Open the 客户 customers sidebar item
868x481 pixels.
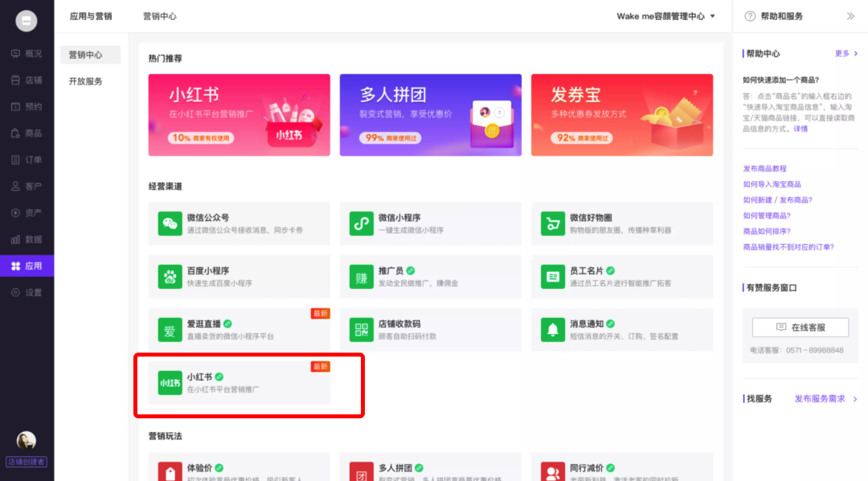pos(27,186)
